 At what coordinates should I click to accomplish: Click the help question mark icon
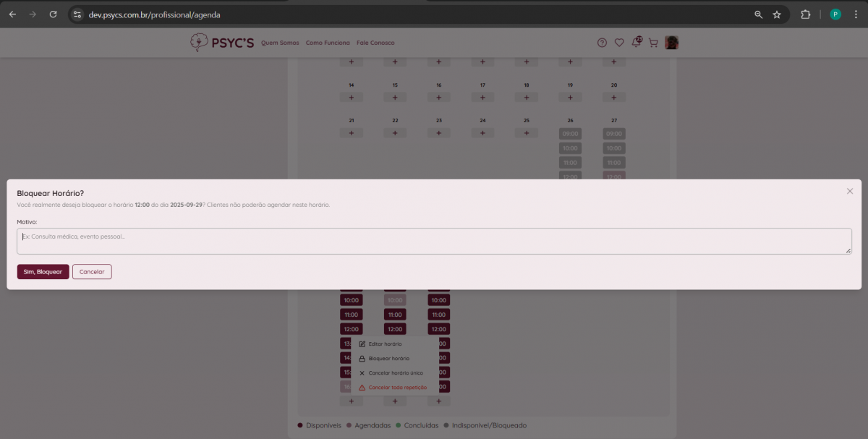pyautogui.click(x=602, y=43)
